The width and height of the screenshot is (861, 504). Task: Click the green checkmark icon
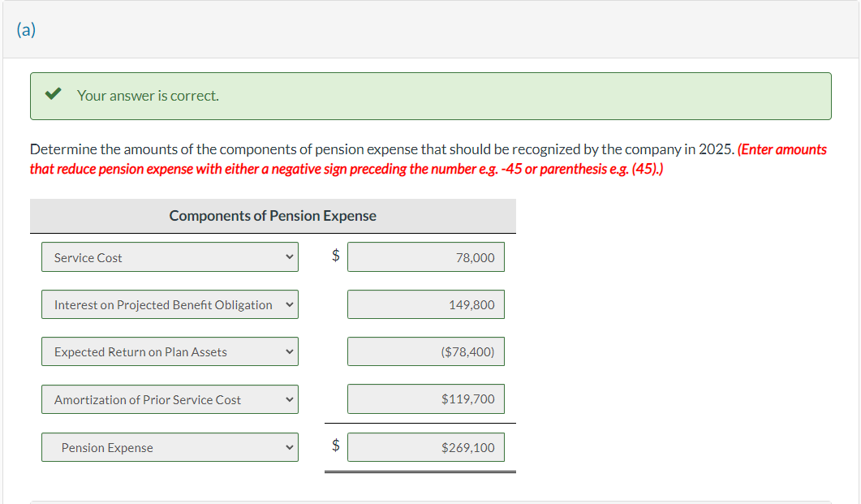coord(53,94)
